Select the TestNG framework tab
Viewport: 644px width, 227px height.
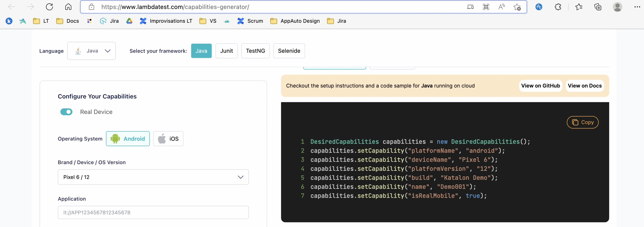tap(255, 51)
